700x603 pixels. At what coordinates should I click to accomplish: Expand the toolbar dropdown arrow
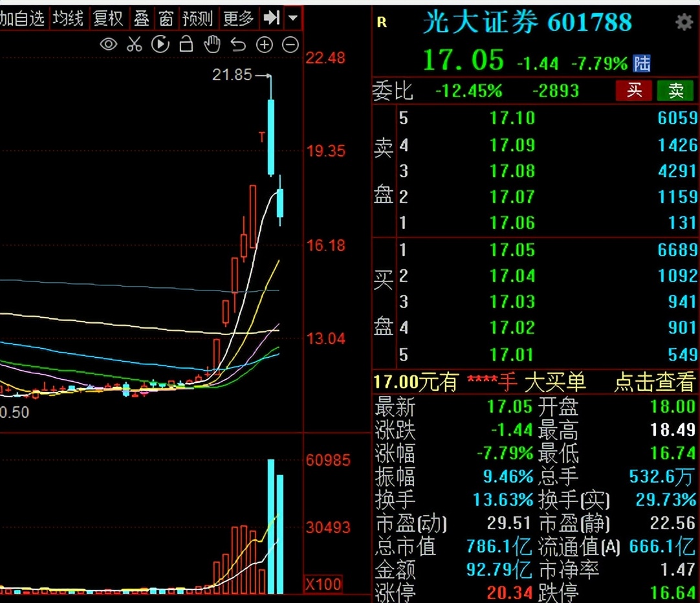293,18
